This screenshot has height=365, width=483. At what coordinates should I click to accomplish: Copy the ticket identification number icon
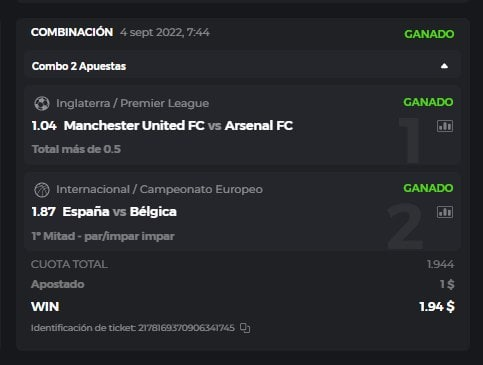tap(245, 328)
